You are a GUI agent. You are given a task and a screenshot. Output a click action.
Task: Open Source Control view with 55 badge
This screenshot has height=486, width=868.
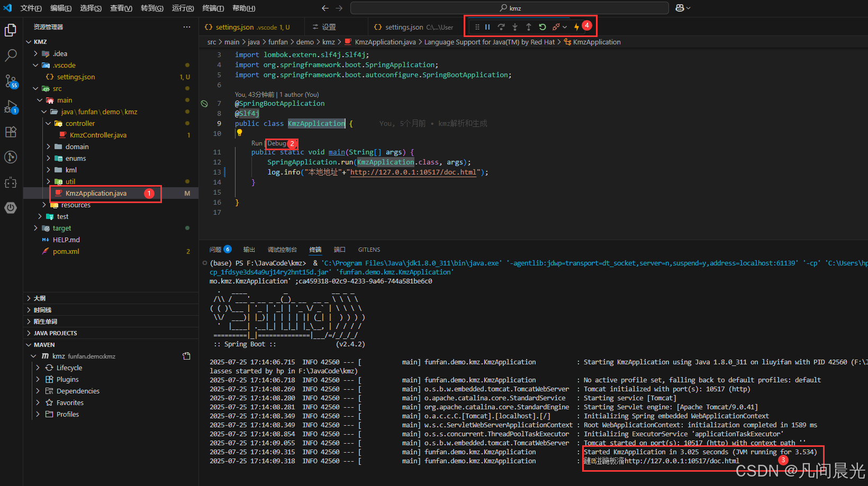coord(11,81)
